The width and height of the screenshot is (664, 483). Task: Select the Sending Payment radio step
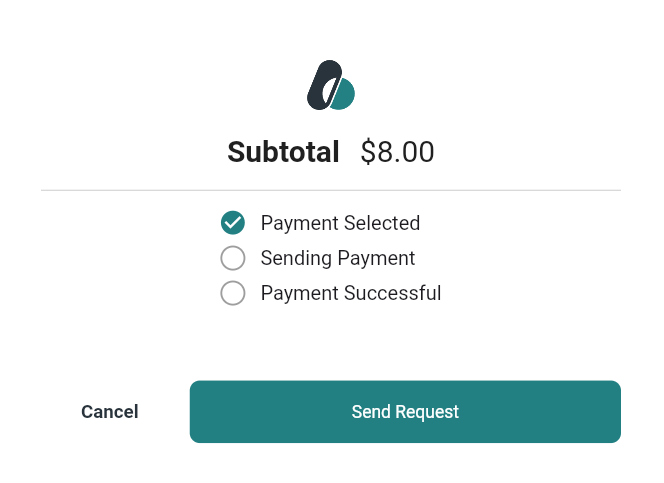coord(233,258)
